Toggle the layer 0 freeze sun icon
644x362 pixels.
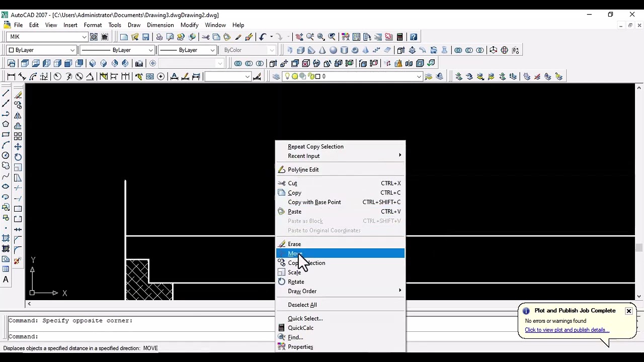click(295, 76)
